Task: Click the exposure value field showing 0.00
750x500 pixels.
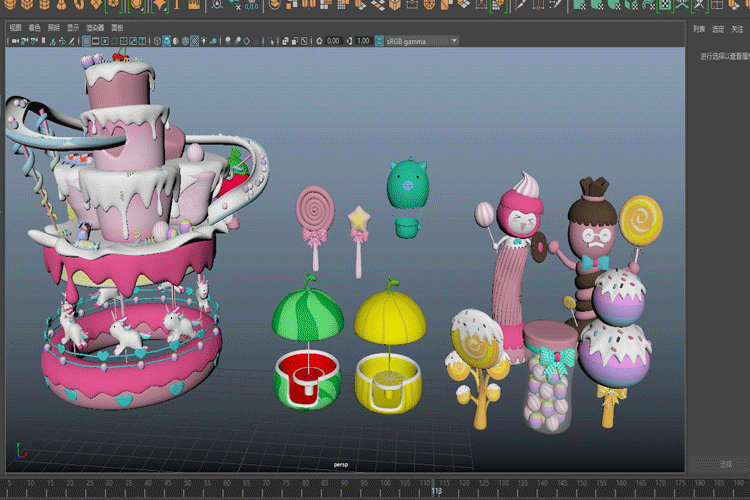Action: pyautogui.click(x=333, y=41)
